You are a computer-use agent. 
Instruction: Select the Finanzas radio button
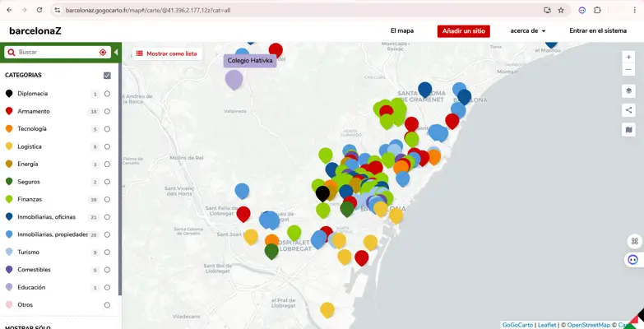tap(107, 200)
